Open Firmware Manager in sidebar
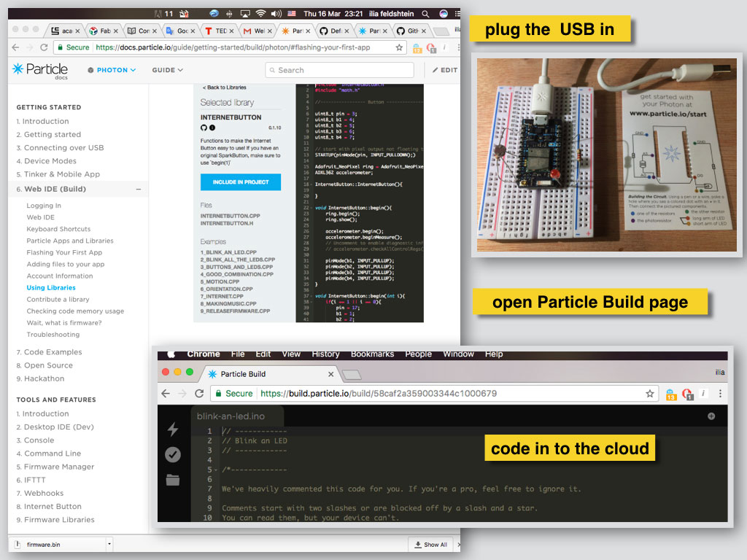Viewport: 747px width, 560px height. (x=59, y=467)
